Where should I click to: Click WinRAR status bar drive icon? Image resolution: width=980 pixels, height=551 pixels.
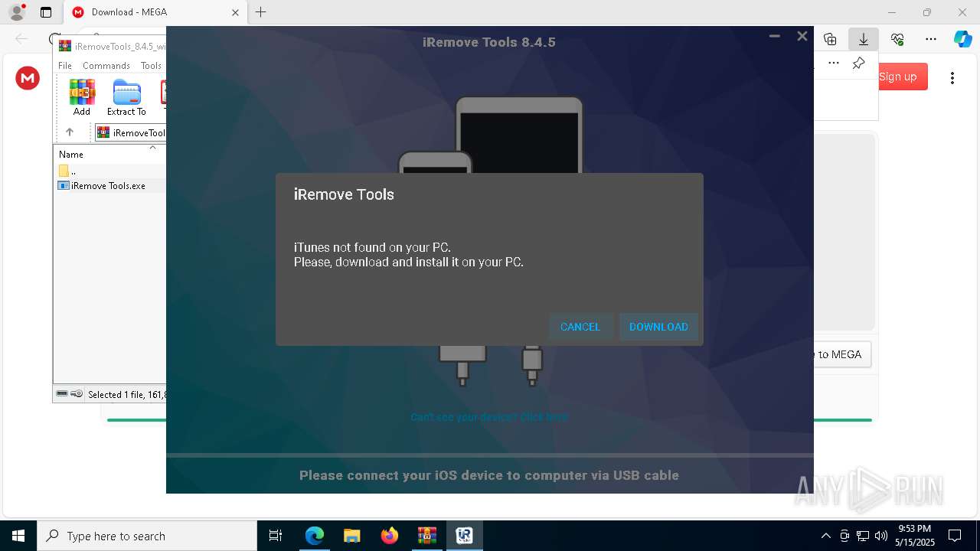[63, 394]
